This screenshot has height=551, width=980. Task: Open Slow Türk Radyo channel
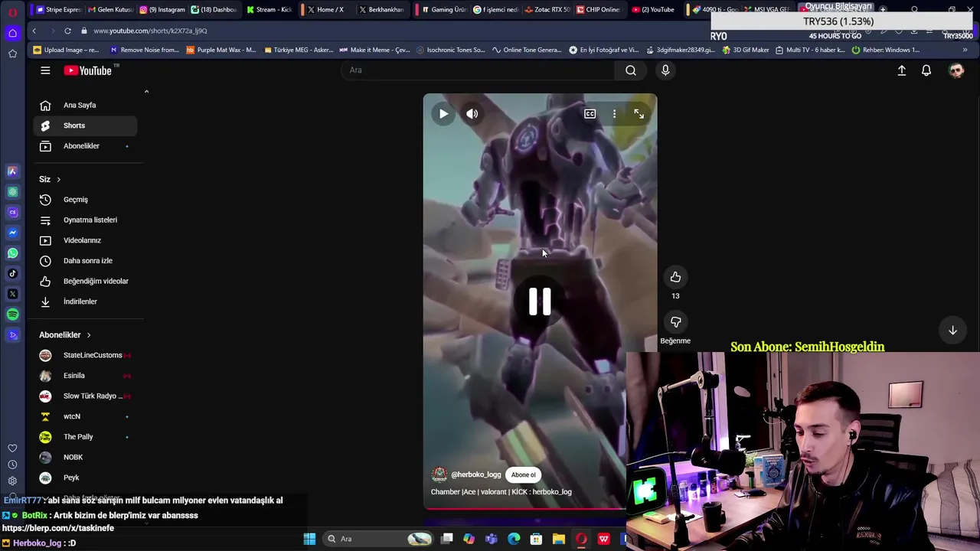tap(85, 396)
